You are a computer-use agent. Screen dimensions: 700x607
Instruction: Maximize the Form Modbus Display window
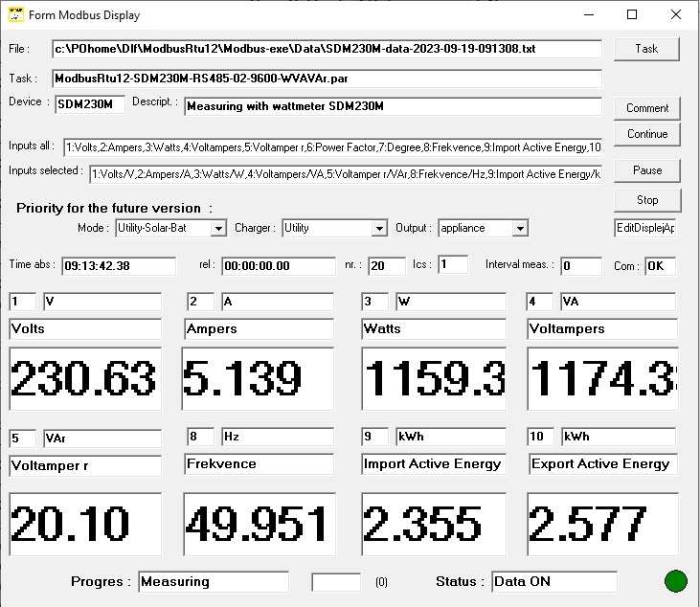click(632, 14)
